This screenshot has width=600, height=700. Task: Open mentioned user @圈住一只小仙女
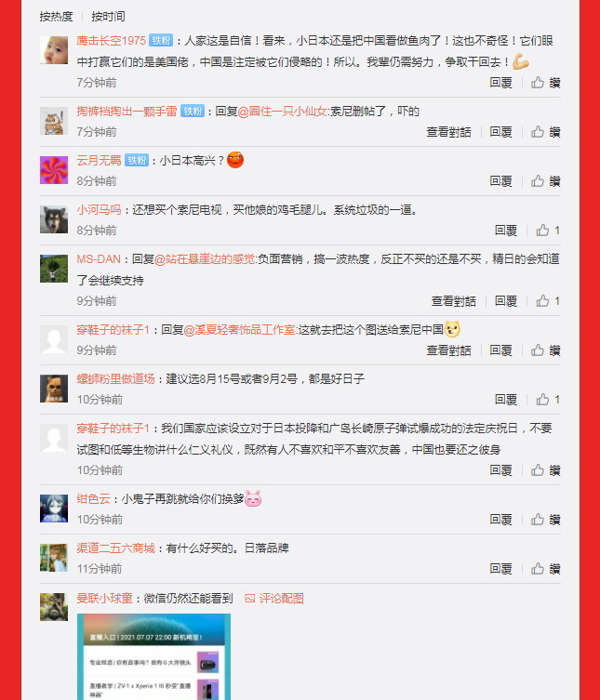tap(283, 112)
